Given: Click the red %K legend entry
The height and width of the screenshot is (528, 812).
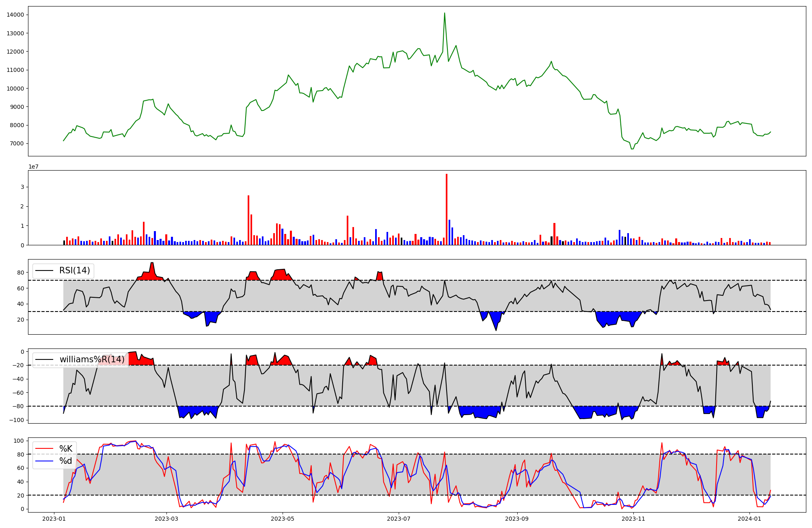Looking at the screenshot, I should tap(66, 449).
